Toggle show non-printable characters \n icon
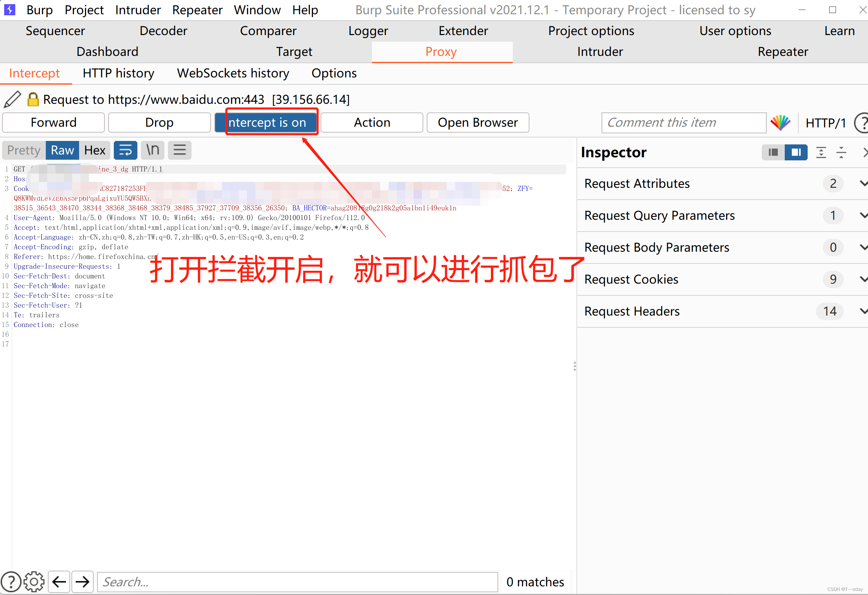Screen dimensions: 868x595 pyautogui.click(x=153, y=150)
